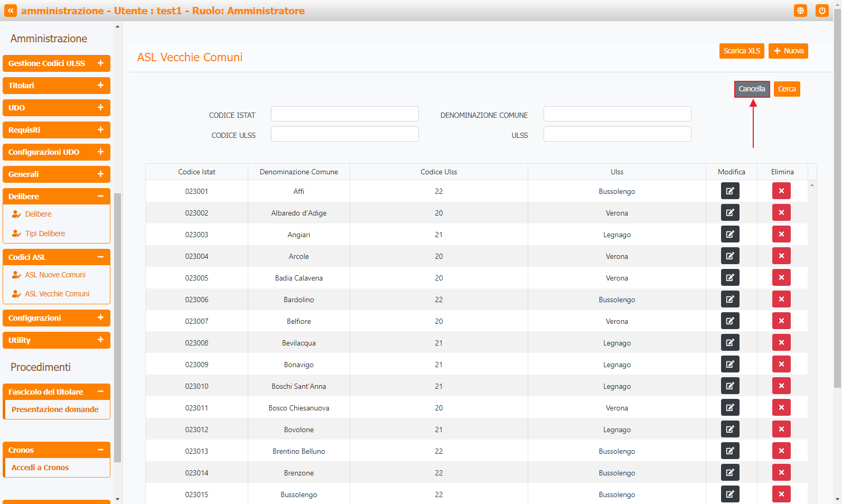Collapse the Delibere section
842x504 pixels.
[x=100, y=197]
